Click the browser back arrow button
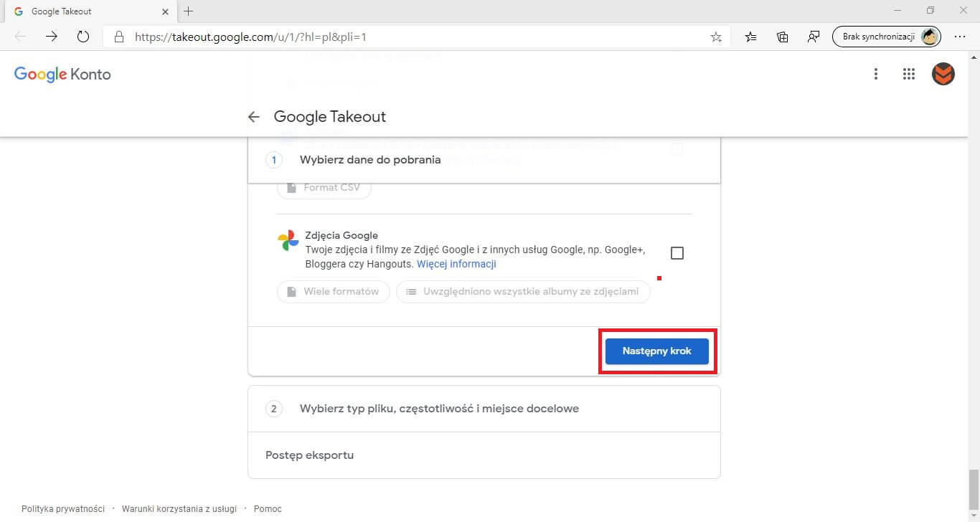The width and height of the screenshot is (980, 522). [x=20, y=37]
